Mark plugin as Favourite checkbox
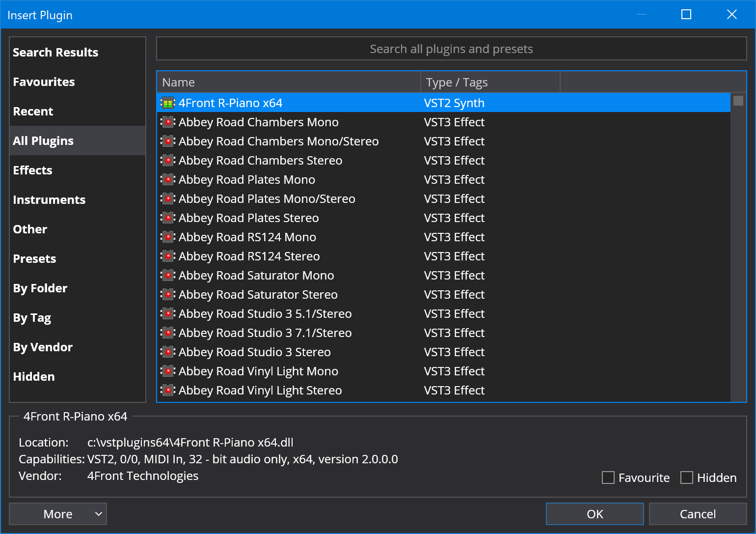 [x=608, y=478]
